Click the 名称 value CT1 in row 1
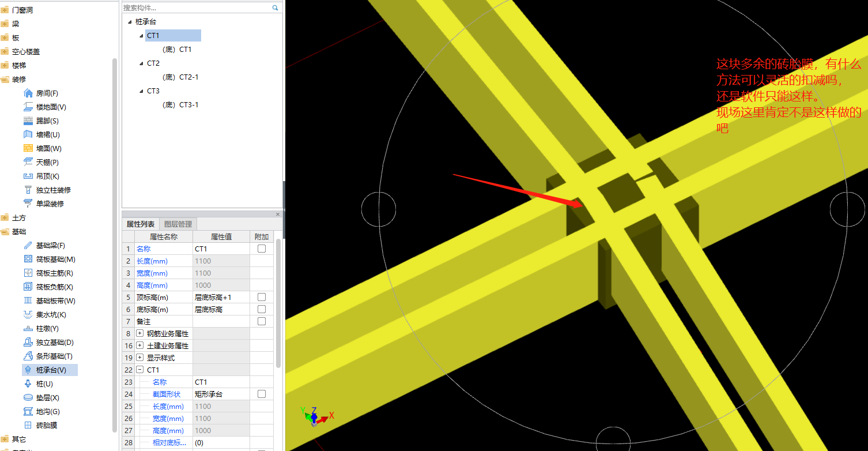This screenshot has width=868, height=451. click(221, 249)
